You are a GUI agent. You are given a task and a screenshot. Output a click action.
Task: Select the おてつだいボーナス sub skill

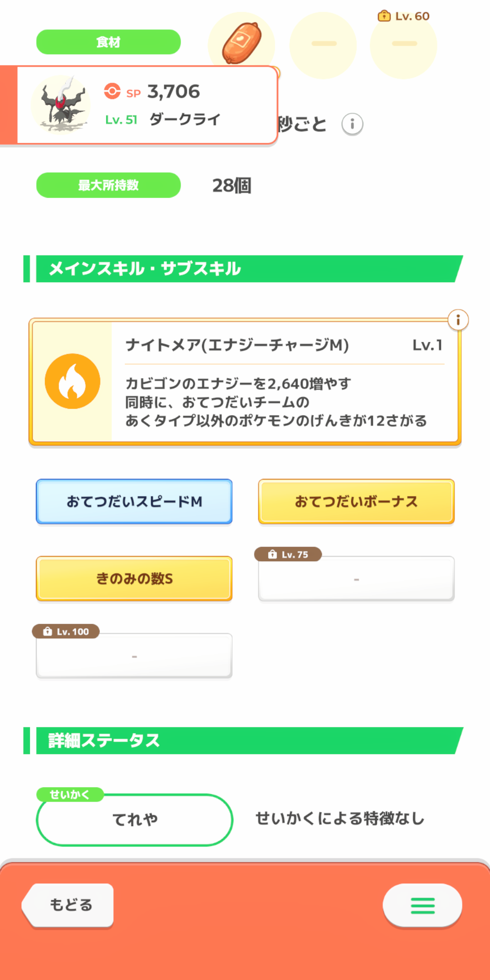[356, 502]
